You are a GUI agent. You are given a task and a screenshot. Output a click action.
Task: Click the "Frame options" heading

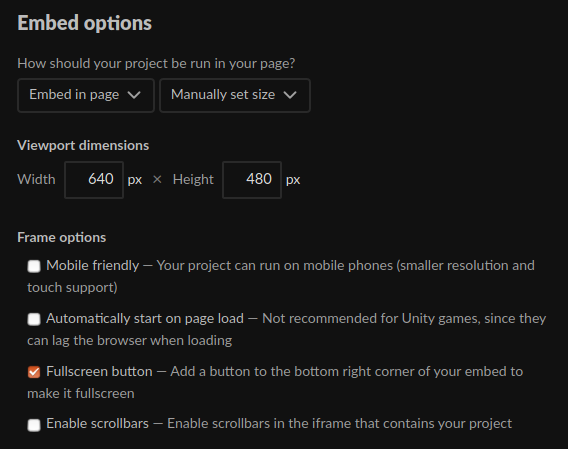[x=62, y=238]
